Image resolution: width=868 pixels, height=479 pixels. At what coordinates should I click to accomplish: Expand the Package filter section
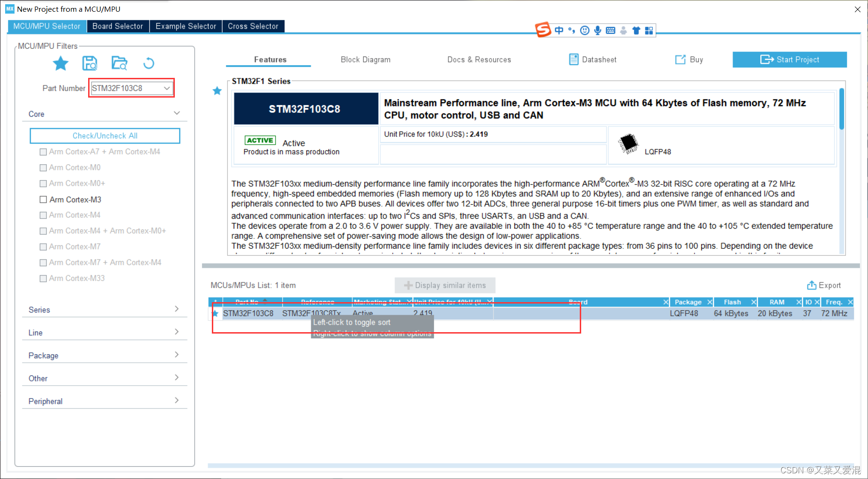point(177,355)
